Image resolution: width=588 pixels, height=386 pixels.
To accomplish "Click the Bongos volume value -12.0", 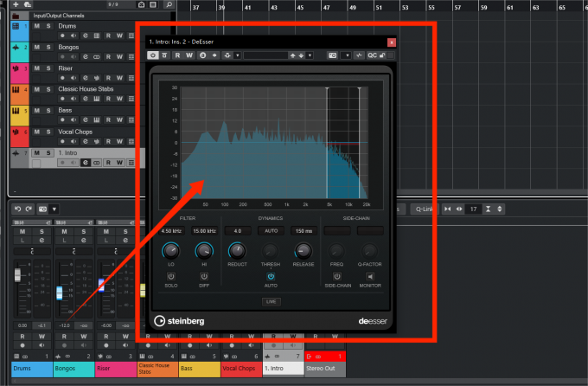I will coord(65,325).
